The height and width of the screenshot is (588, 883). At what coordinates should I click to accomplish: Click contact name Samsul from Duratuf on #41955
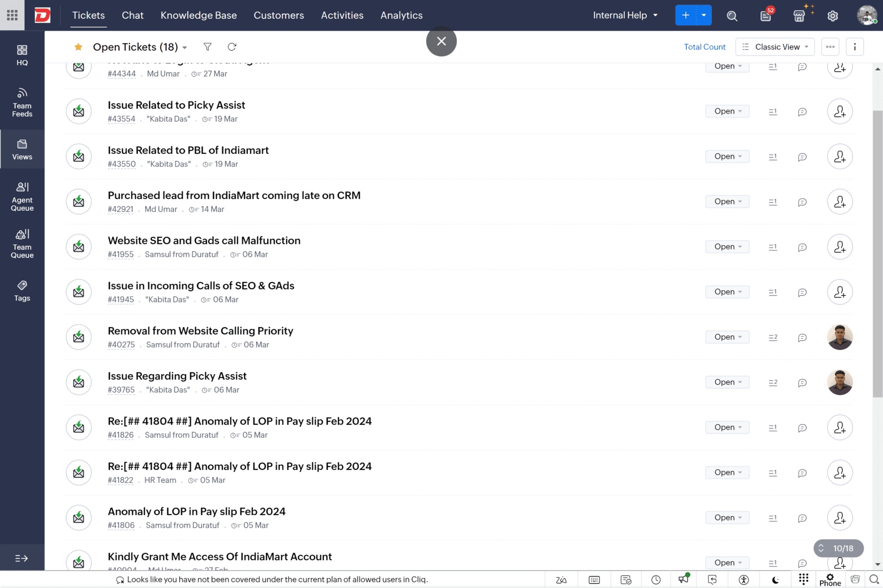pos(182,254)
